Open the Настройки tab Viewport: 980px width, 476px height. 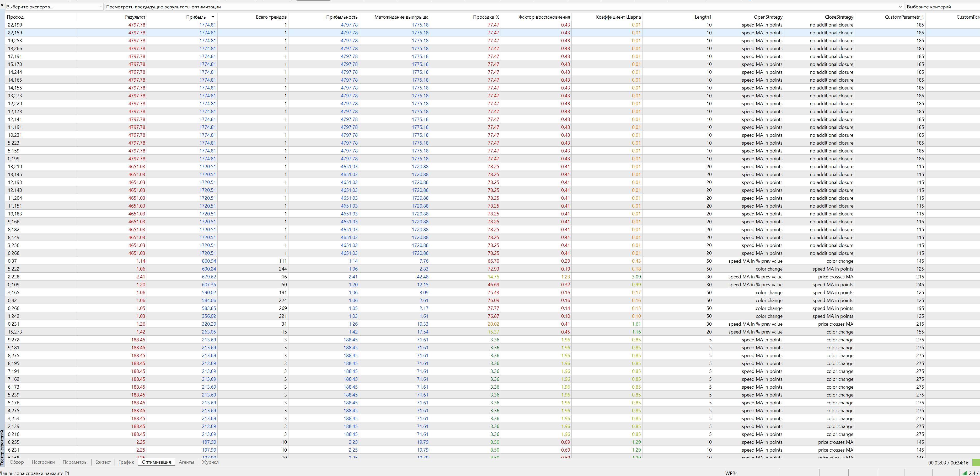43,462
